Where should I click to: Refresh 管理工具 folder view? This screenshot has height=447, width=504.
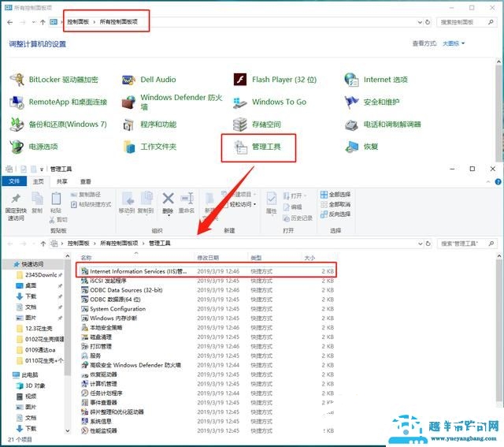428,244
